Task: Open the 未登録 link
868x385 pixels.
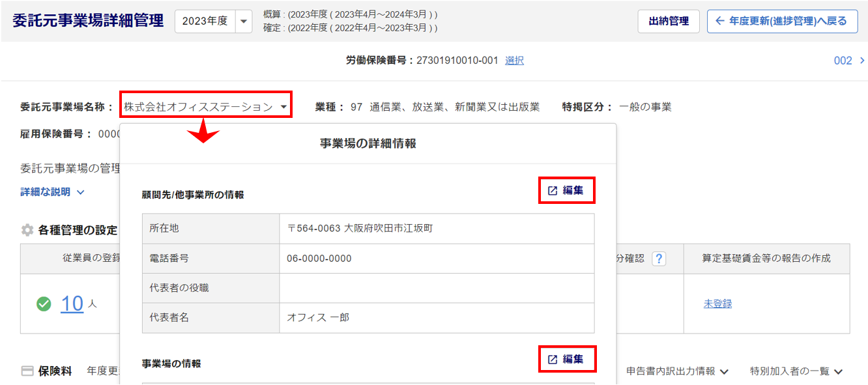Action: coord(717,304)
